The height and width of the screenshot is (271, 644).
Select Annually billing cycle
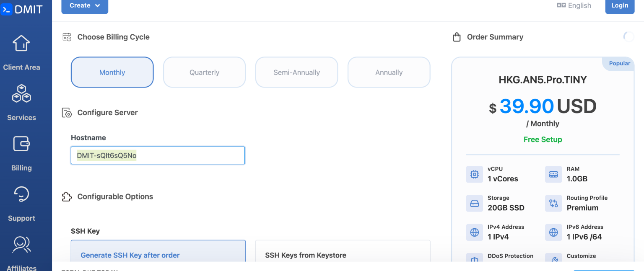click(389, 72)
